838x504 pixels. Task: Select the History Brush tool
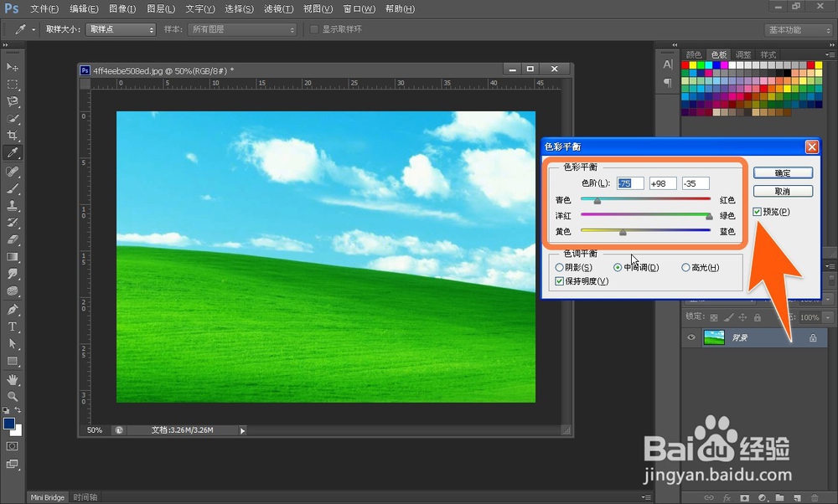pyautogui.click(x=13, y=223)
